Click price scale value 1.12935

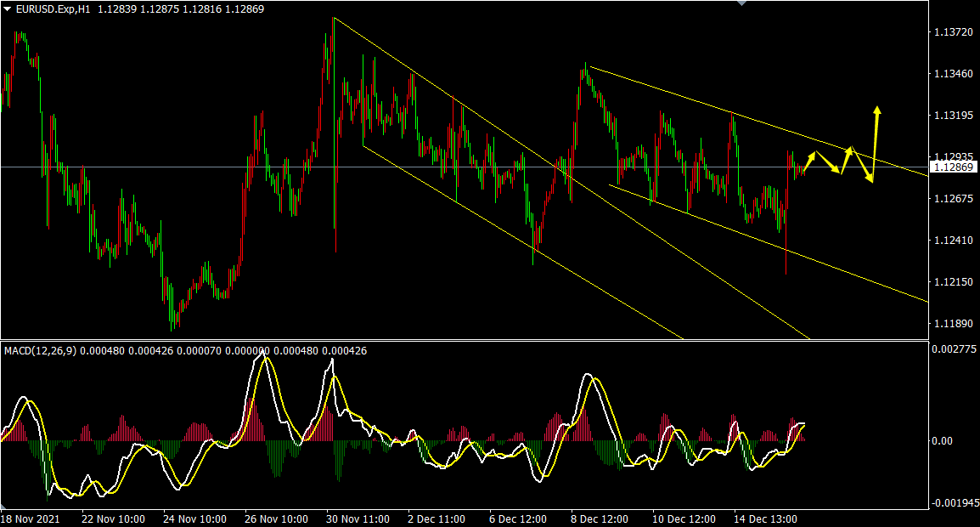[953, 156]
